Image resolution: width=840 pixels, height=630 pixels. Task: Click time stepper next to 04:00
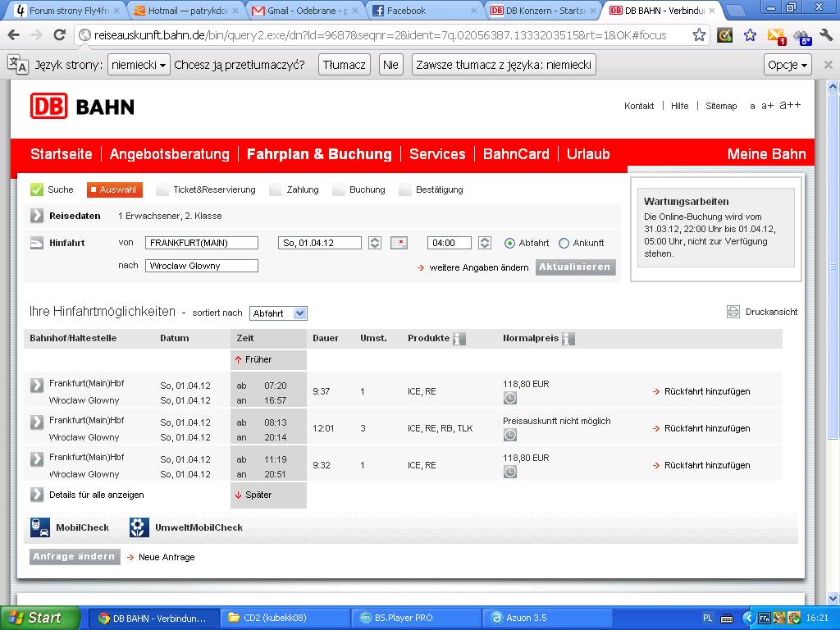click(x=485, y=243)
